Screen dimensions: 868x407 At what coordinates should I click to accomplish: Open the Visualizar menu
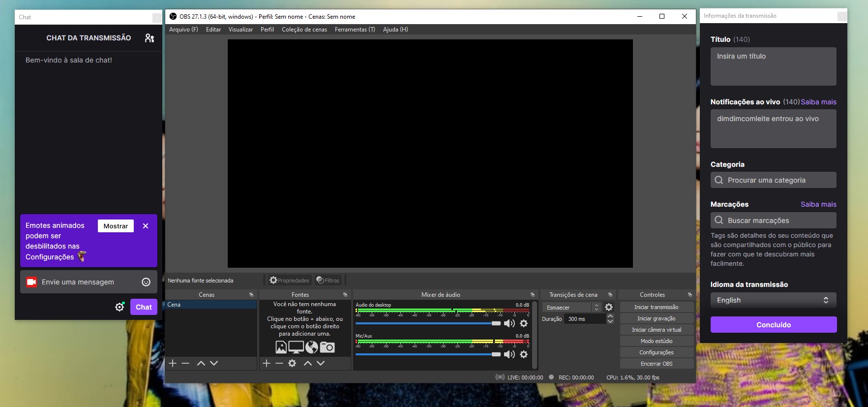(240, 30)
